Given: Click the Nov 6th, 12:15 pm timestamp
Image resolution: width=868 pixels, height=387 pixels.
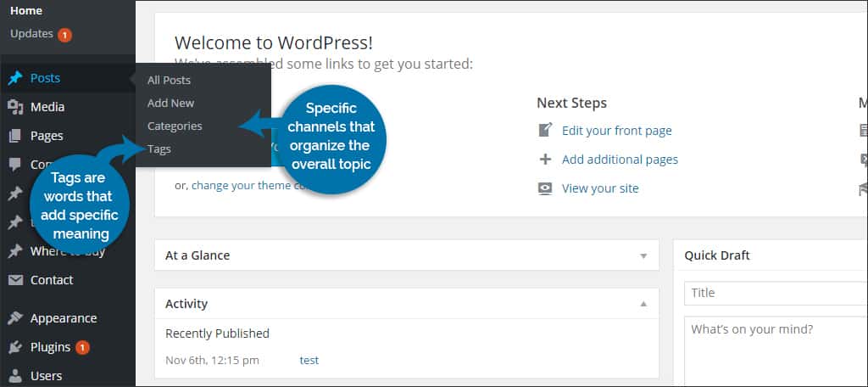Looking at the screenshot, I should click(x=212, y=361).
